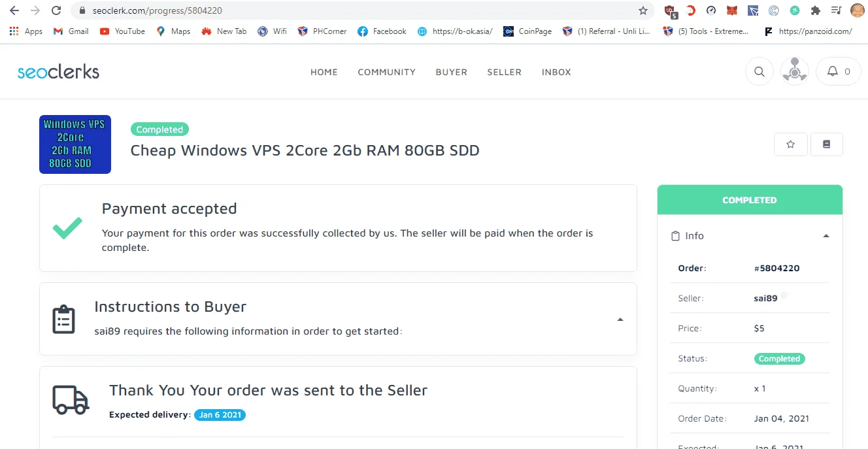This screenshot has width=868, height=449.
Task: Bookmark this page with the star icon
Action: (643, 10)
